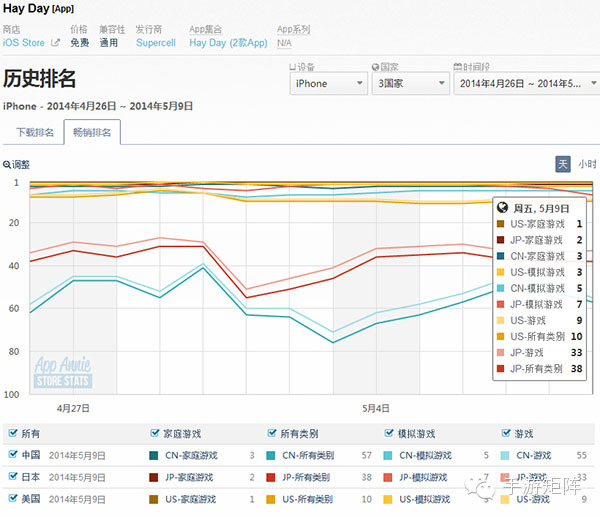This screenshot has height=517, width=600.
Task: Click the CN-家庭游戏 label in the table
Action: click(191, 455)
